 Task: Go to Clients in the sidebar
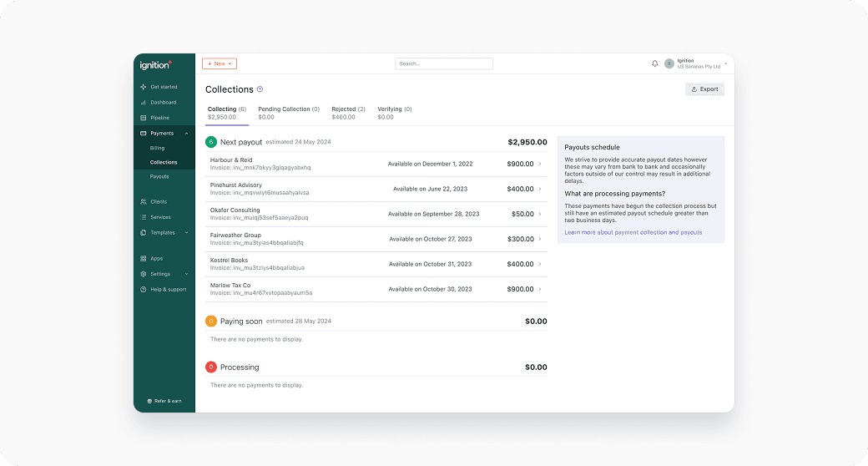click(159, 202)
